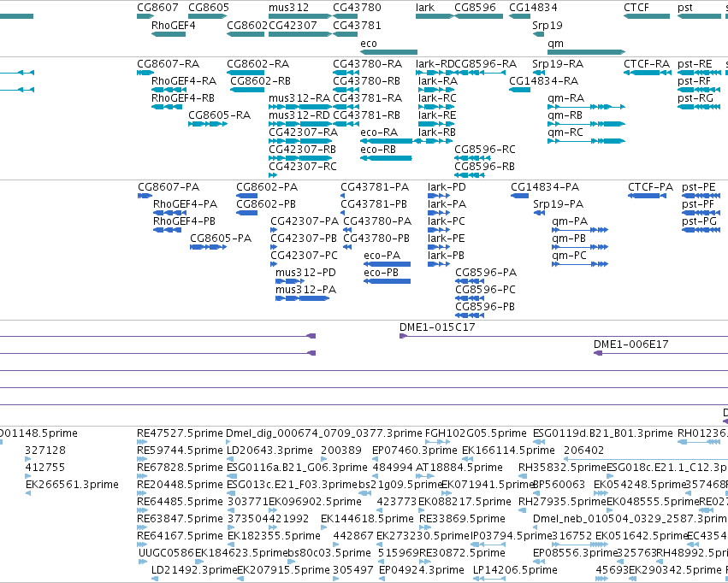Image resolution: width=728 pixels, height=583 pixels.
Task: Select transcript RhoGEF4-RA
Action: point(184,80)
